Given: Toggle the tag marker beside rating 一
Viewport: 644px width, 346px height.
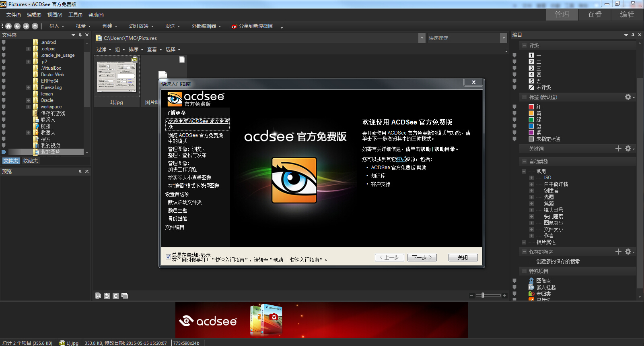Looking at the screenshot, I should pyautogui.click(x=514, y=55).
